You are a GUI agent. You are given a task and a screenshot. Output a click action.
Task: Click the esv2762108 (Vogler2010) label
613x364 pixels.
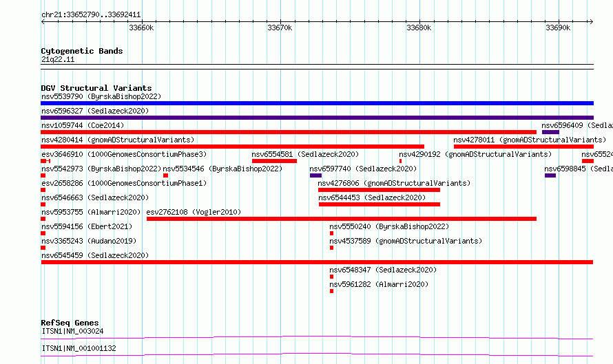[194, 212]
